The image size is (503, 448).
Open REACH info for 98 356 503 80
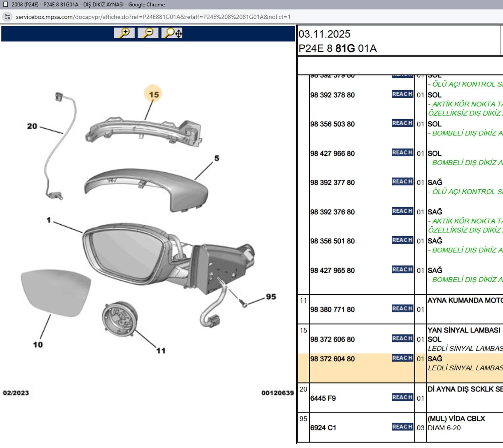coord(402,123)
